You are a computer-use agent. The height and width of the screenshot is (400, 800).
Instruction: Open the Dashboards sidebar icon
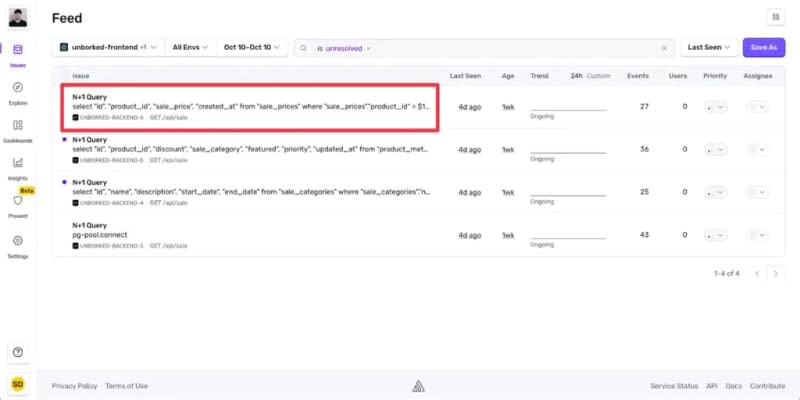(18, 125)
